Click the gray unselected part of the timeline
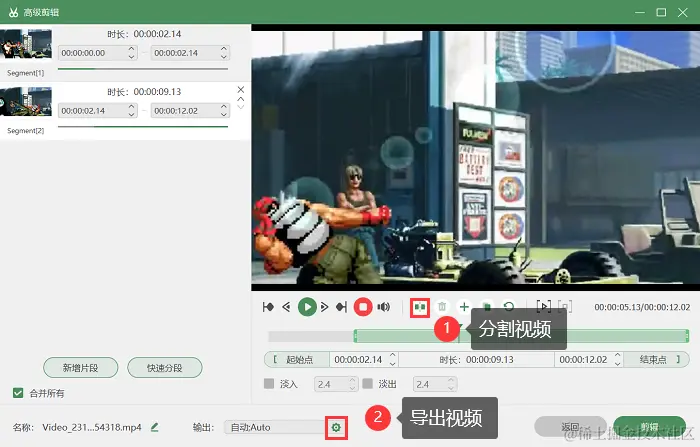Viewport: 700px width, 447px height. pyautogui.click(x=311, y=336)
